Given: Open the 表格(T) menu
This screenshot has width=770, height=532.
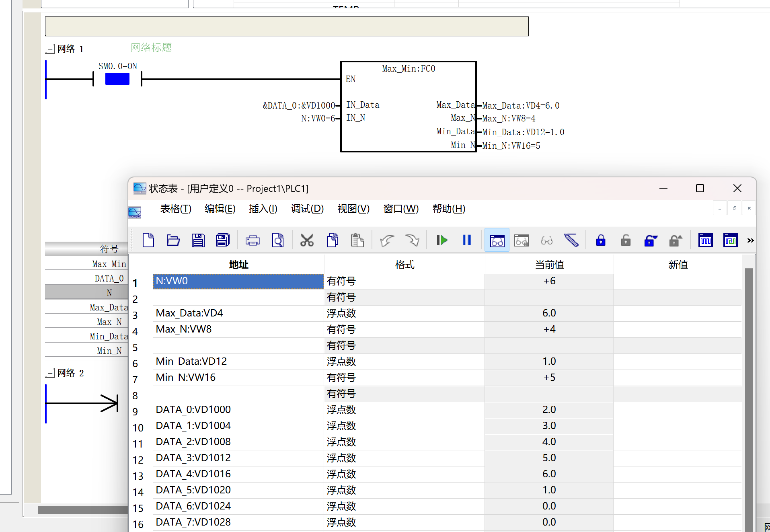Looking at the screenshot, I should [x=176, y=209].
